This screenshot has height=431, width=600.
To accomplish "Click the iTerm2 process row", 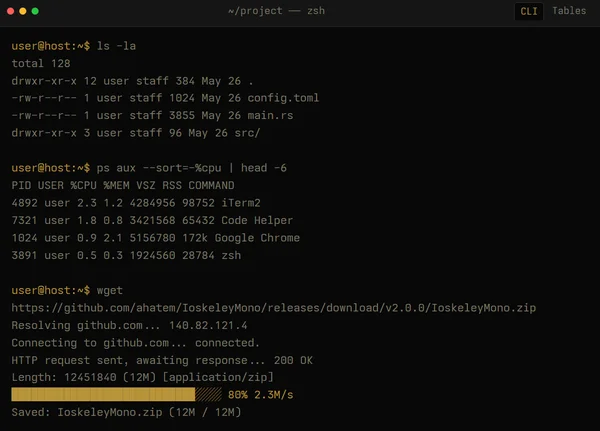I will (x=136, y=203).
